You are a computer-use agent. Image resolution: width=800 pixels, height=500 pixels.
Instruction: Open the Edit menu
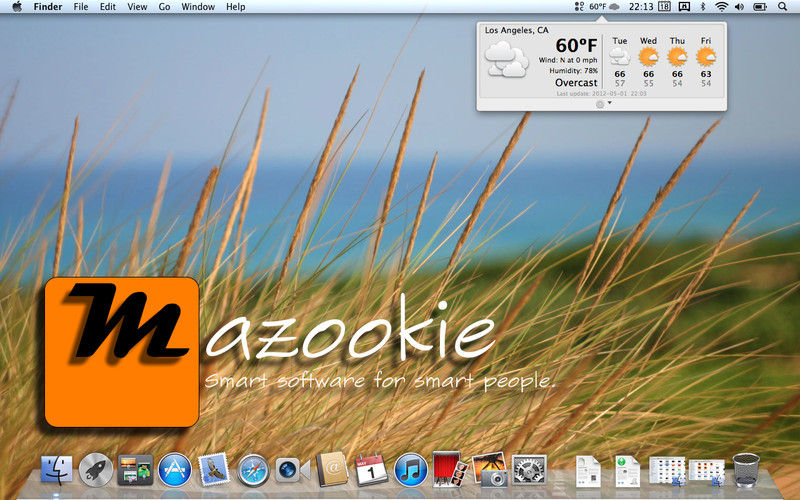tap(108, 7)
